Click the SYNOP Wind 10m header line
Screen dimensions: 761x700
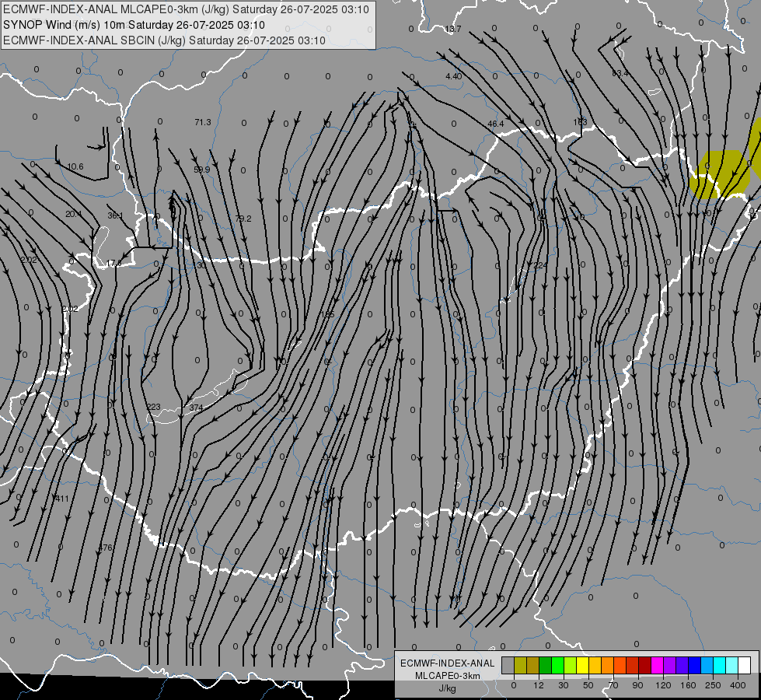point(134,25)
